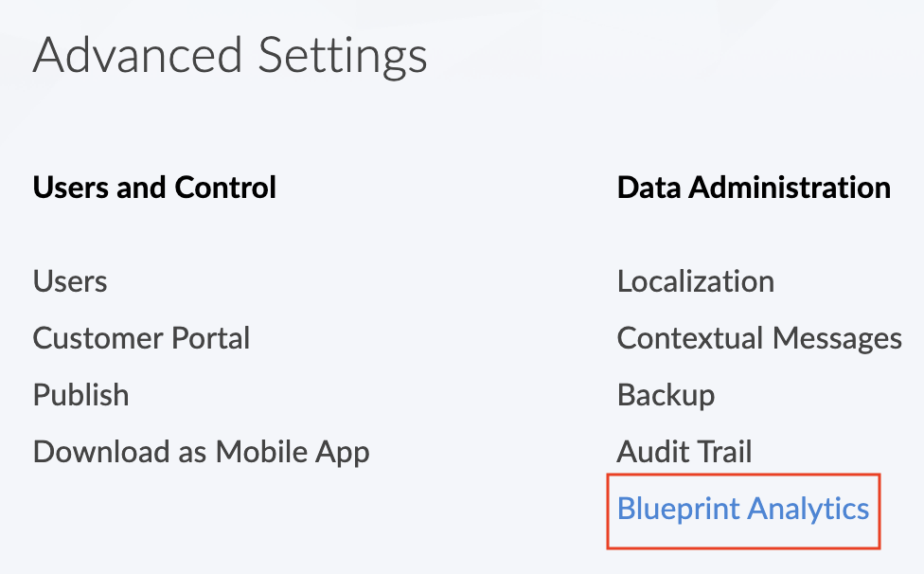Screen dimensions: 924x574
Task: Open Download as Mobile App
Action: click(201, 452)
